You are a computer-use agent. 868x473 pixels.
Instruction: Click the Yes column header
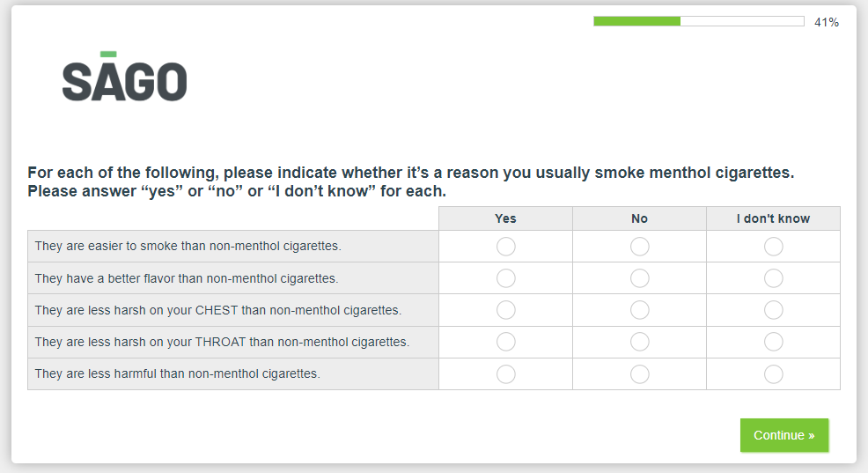click(505, 218)
